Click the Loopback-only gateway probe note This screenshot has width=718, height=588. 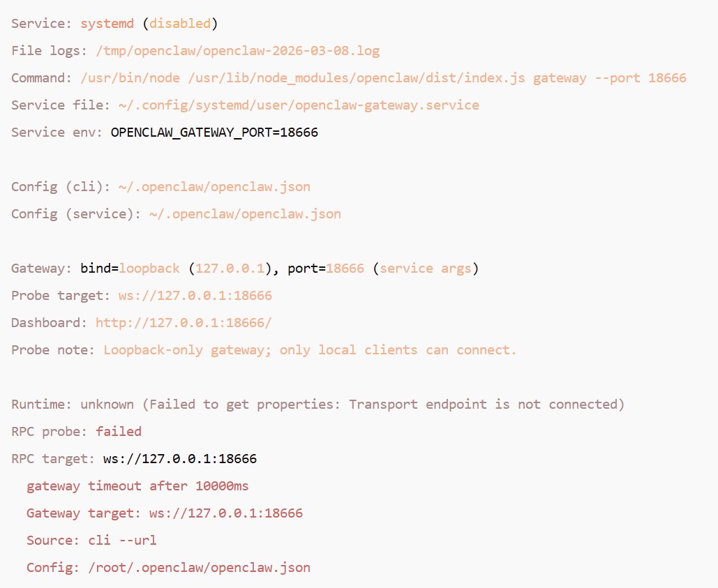point(310,350)
